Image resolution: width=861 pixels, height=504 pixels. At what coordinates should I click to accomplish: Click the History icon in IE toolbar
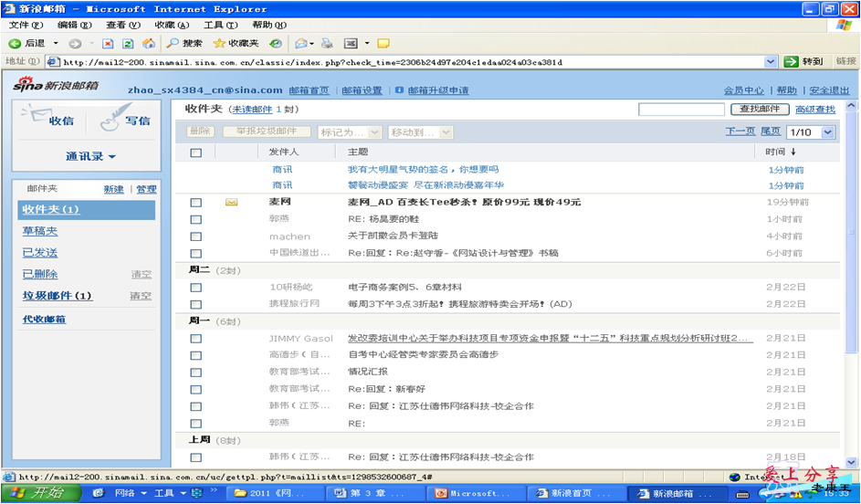(276, 44)
